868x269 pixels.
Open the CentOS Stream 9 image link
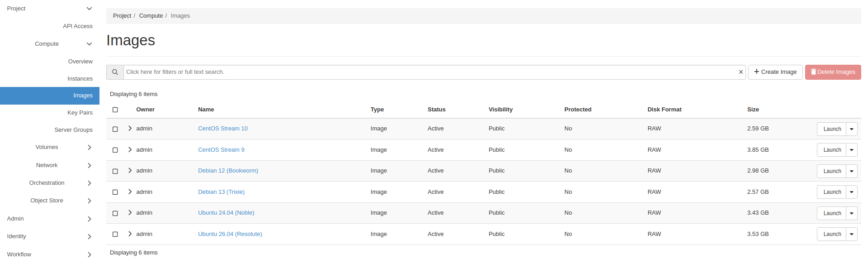(x=221, y=150)
